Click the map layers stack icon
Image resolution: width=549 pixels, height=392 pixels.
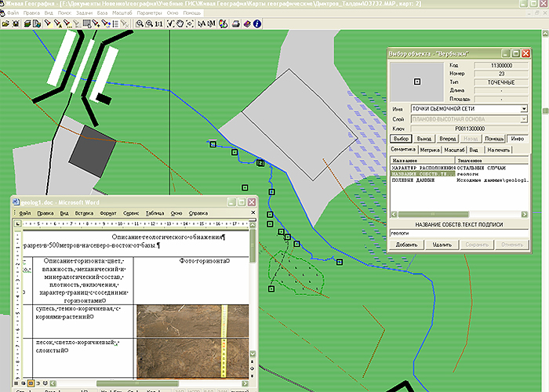tap(27, 24)
